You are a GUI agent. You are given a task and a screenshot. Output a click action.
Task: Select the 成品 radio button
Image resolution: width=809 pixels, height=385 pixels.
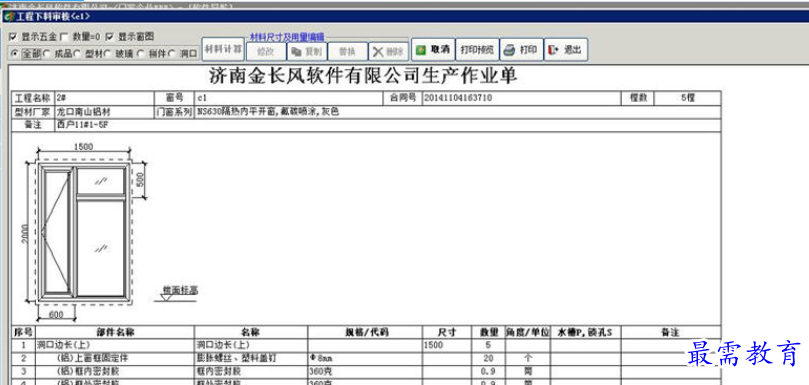47,54
